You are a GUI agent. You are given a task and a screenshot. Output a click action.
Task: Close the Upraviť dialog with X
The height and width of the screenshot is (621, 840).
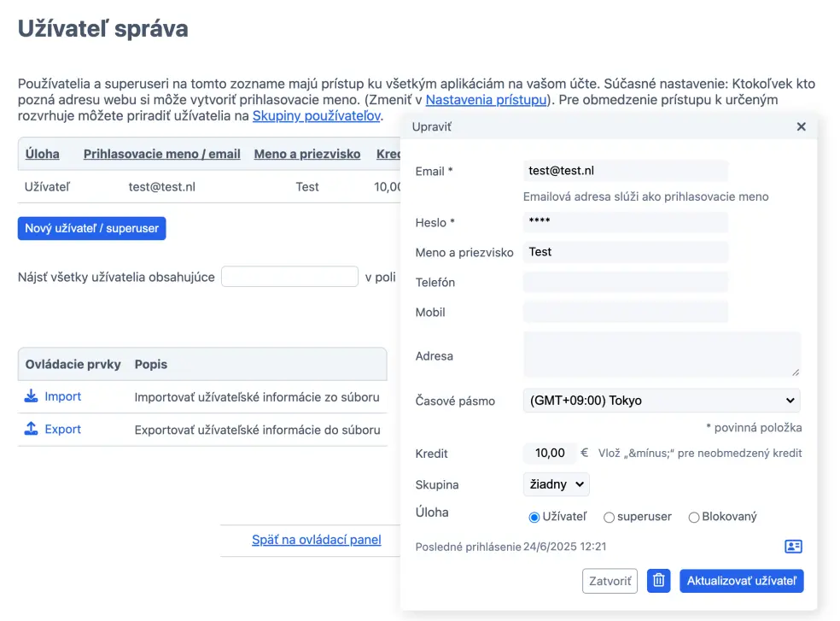(801, 126)
